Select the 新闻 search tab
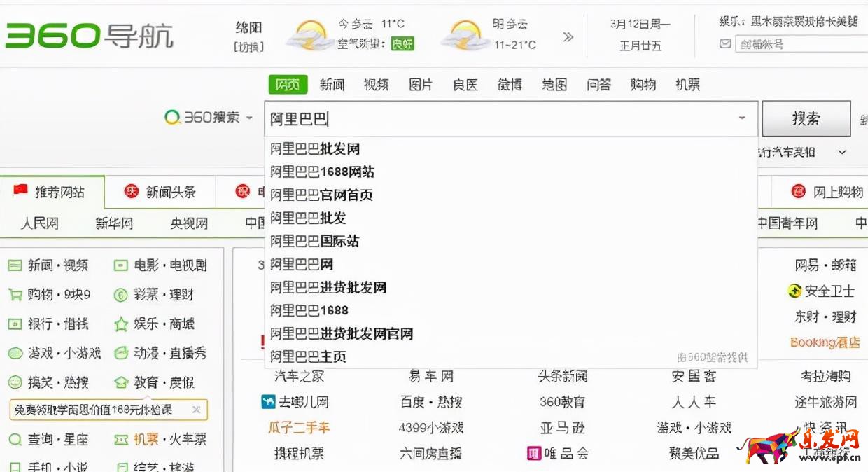The image size is (868, 472). coord(332,85)
